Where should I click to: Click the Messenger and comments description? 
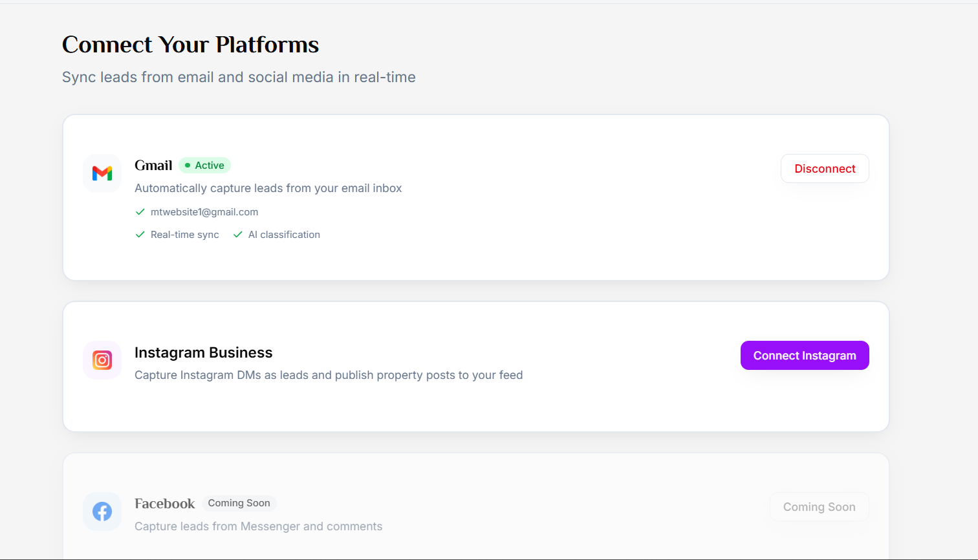(x=258, y=526)
